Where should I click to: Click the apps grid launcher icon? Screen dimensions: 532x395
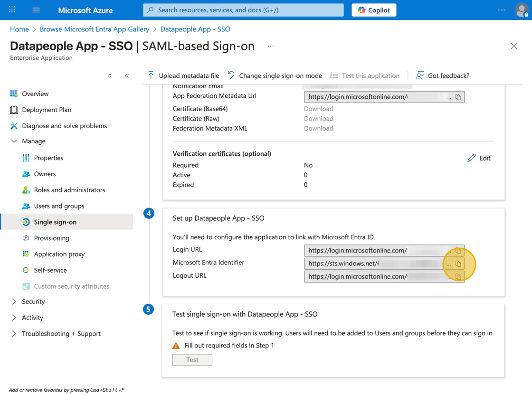coord(12,10)
